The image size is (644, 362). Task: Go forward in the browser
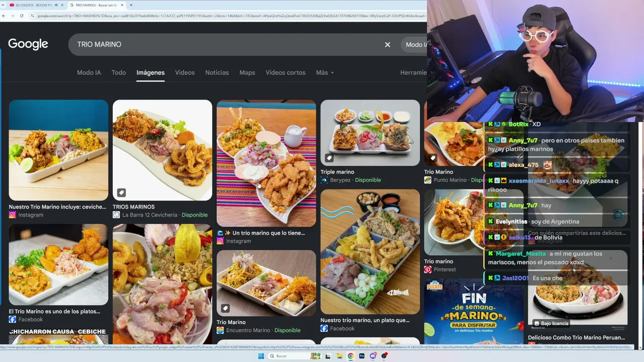point(13,16)
